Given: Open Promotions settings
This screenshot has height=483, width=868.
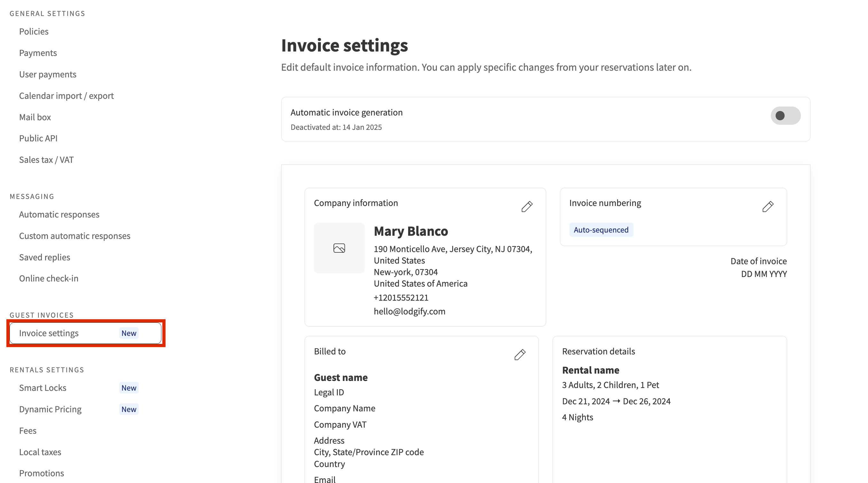Looking at the screenshot, I should (42, 473).
